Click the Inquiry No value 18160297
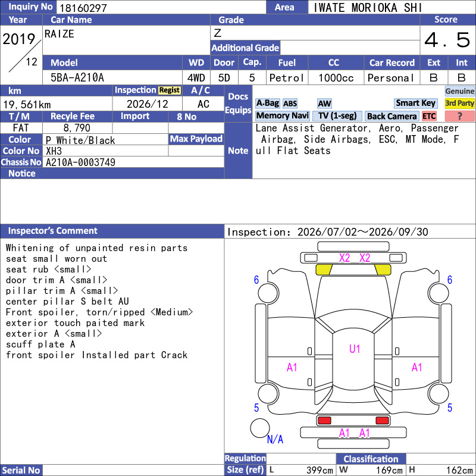 [83, 8]
